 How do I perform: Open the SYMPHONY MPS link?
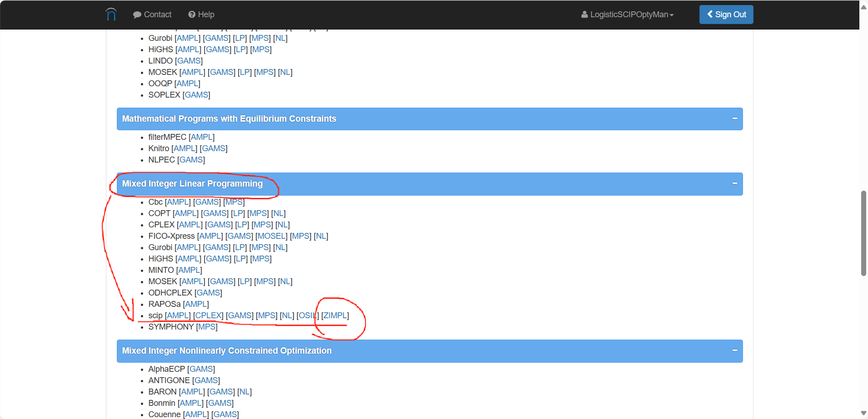coord(207,327)
